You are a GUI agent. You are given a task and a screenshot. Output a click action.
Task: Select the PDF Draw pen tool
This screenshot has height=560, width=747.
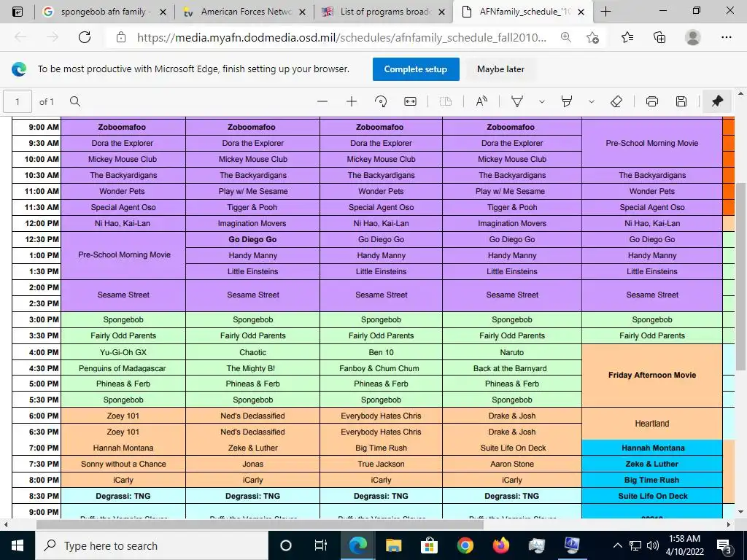[x=517, y=101]
